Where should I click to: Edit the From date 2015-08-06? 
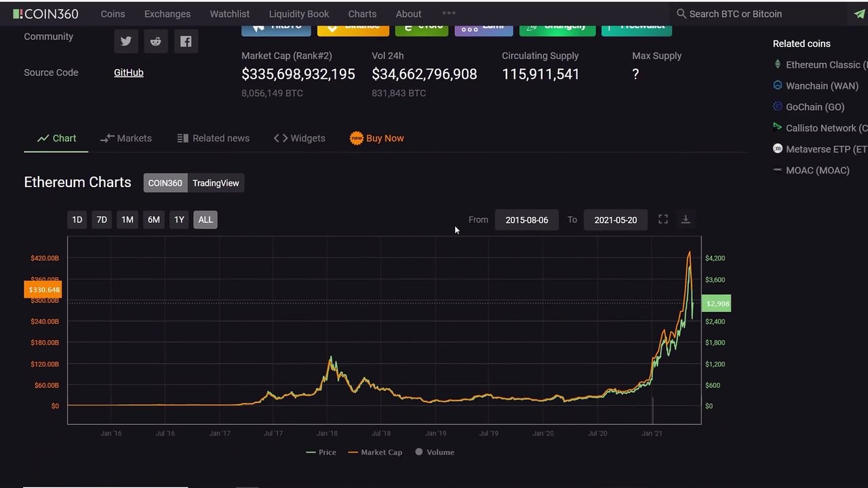point(527,220)
